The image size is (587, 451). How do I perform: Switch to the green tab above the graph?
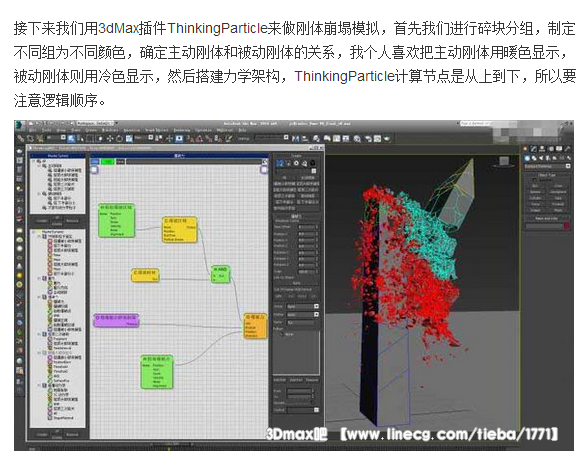(108, 161)
